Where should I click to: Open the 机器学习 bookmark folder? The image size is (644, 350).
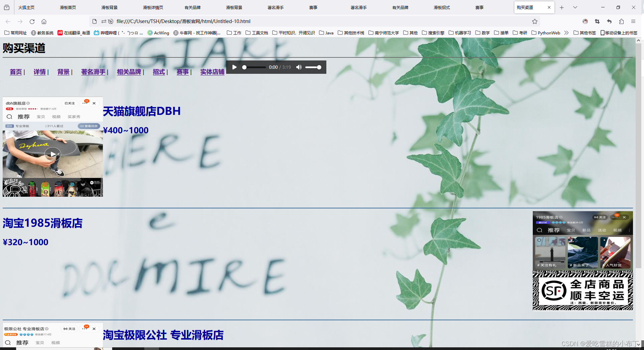460,33
